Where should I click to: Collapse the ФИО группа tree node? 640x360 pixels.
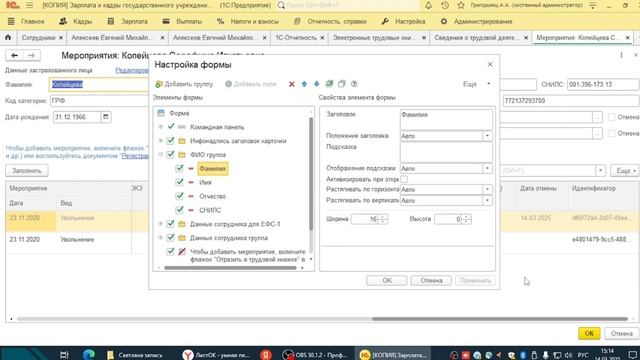[x=160, y=155]
